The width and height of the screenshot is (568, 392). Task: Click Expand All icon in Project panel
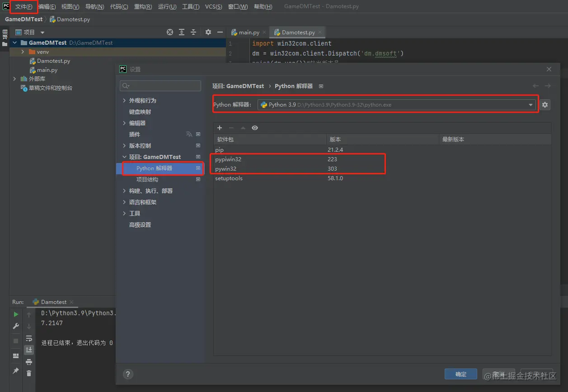tap(182, 32)
